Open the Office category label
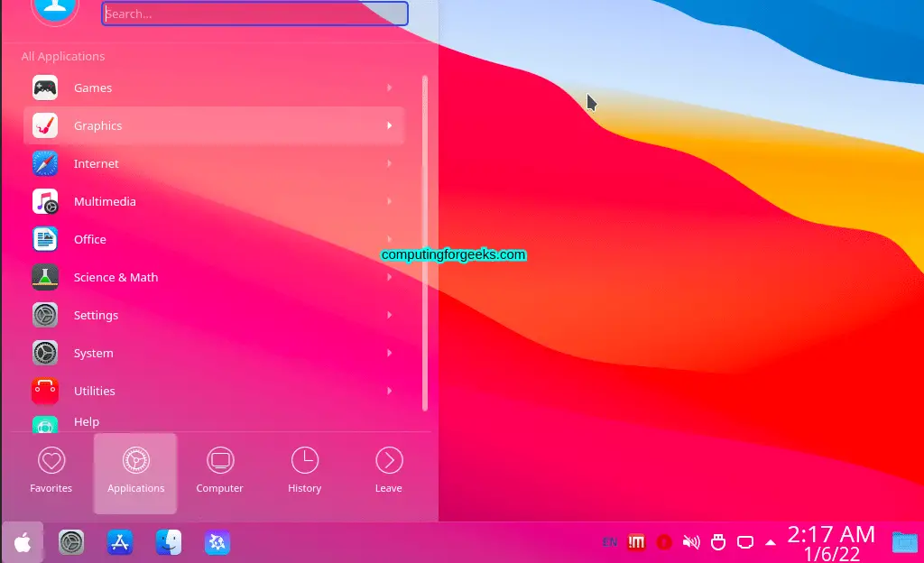 (x=89, y=239)
